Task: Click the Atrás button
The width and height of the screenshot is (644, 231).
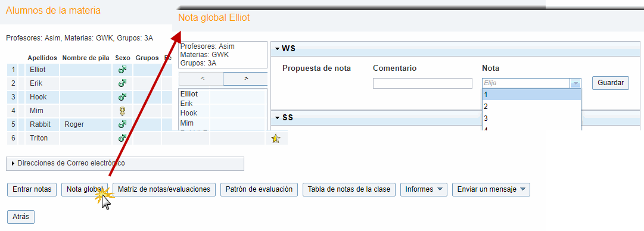Action: (x=21, y=217)
